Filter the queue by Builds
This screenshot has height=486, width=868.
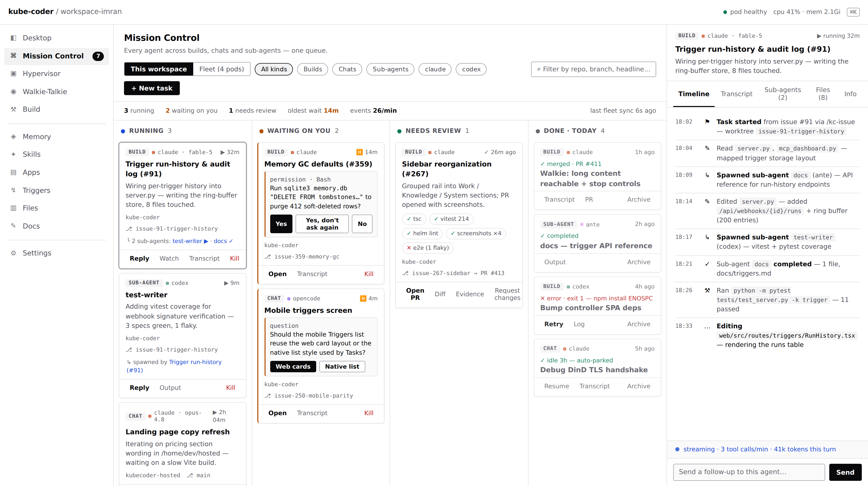[x=313, y=69]
